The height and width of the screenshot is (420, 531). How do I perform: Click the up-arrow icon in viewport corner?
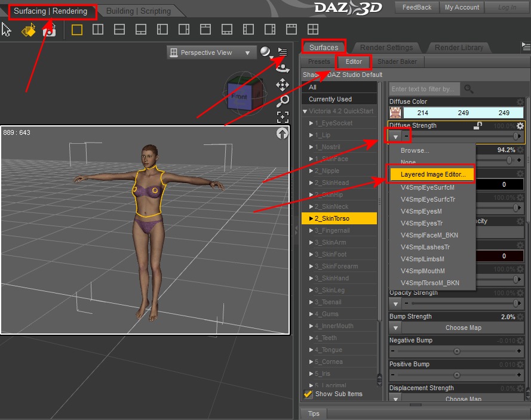(x=282, y=134)
